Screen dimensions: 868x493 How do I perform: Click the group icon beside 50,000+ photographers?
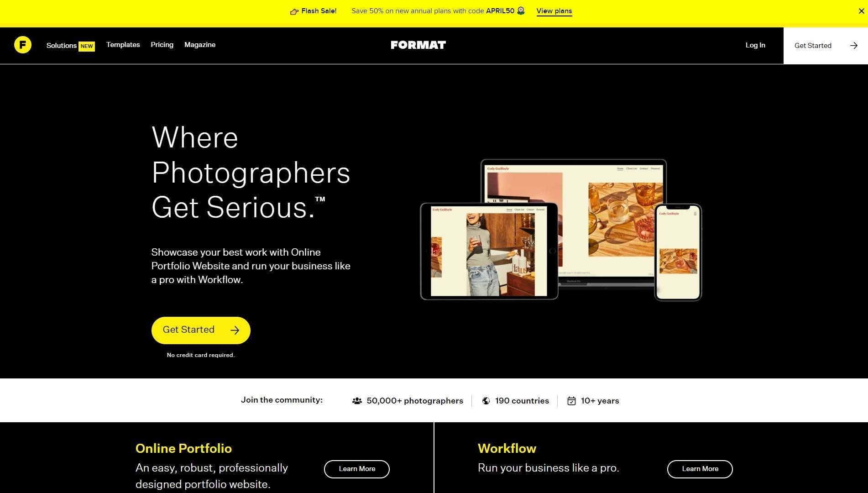pos(357,401)
